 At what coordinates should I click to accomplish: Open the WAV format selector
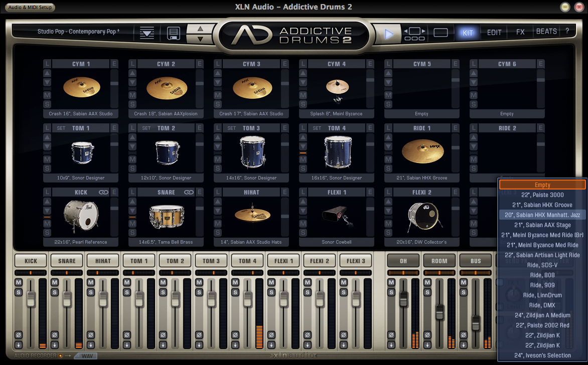(x=86, y=355)
